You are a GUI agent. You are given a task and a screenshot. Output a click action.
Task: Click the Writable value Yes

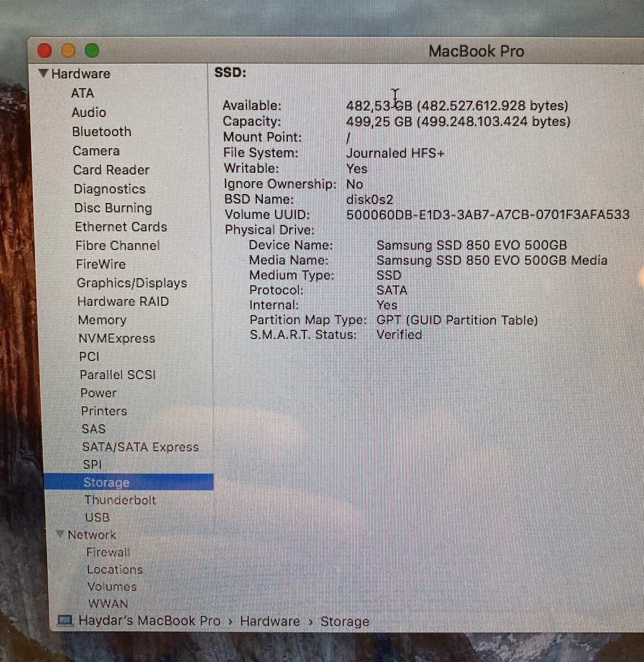pos(357,169)
